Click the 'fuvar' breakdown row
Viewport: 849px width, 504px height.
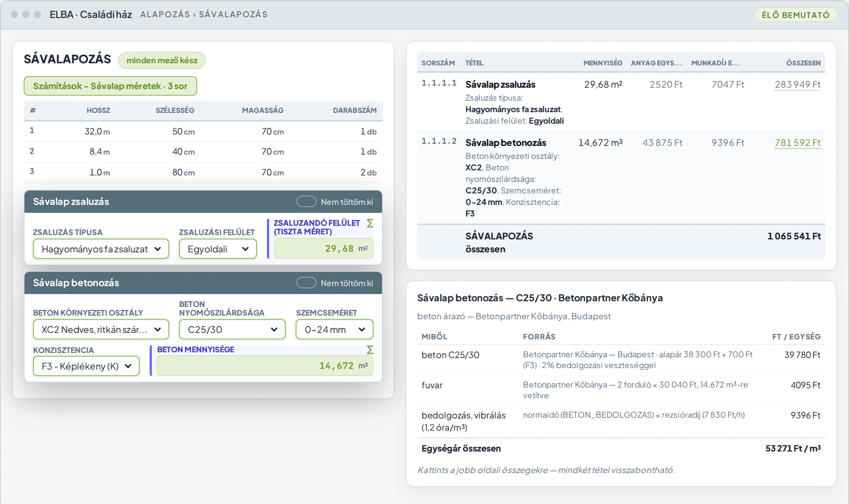(x=621, y=390)
